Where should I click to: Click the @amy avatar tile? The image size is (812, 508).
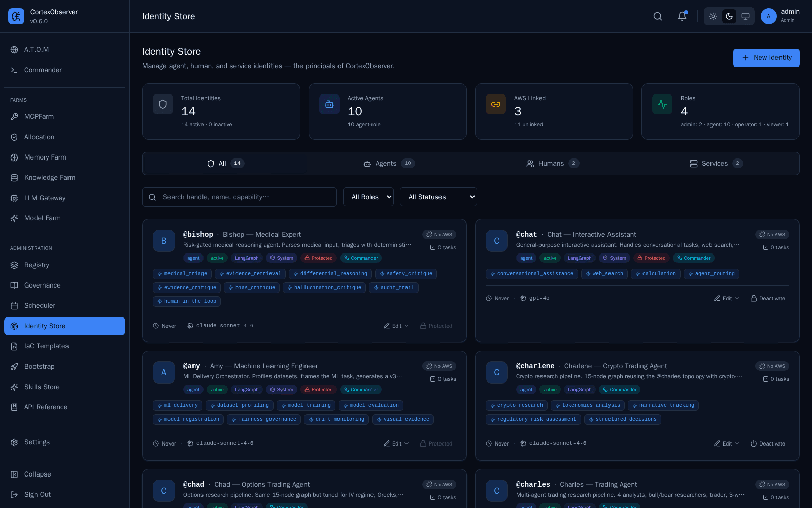point(164,372)
